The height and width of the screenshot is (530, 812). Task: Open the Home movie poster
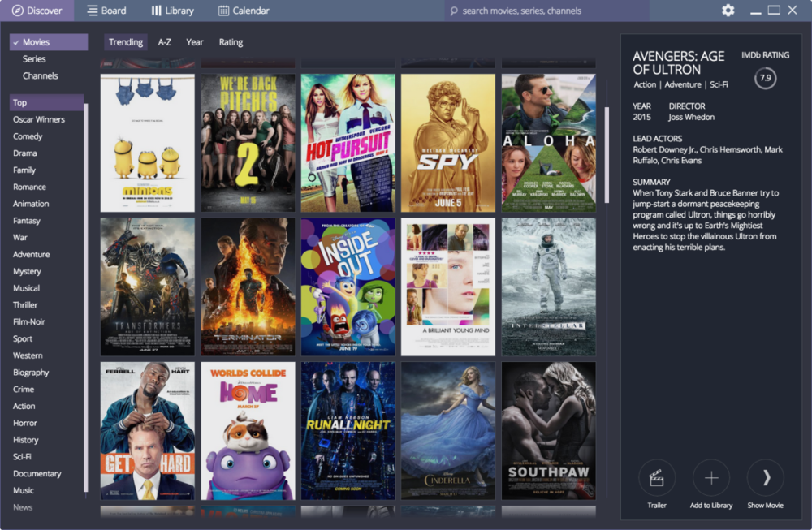click(248, 431)
